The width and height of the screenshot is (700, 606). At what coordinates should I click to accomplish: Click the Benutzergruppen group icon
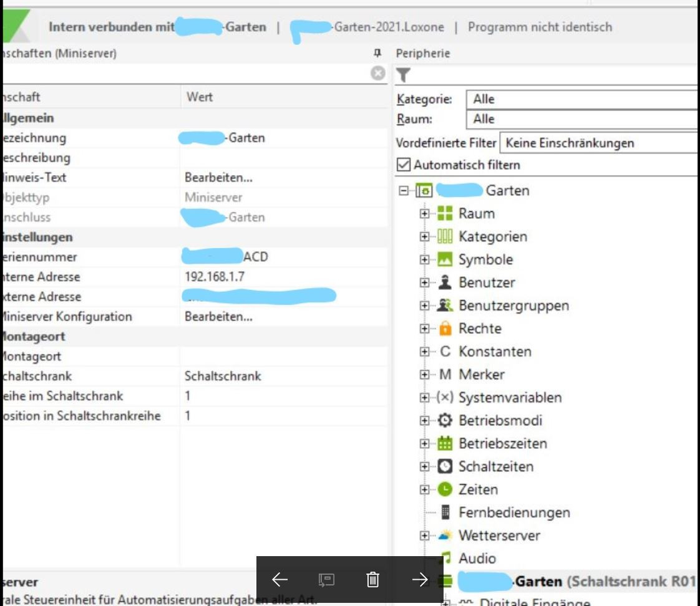click(445, 305)
